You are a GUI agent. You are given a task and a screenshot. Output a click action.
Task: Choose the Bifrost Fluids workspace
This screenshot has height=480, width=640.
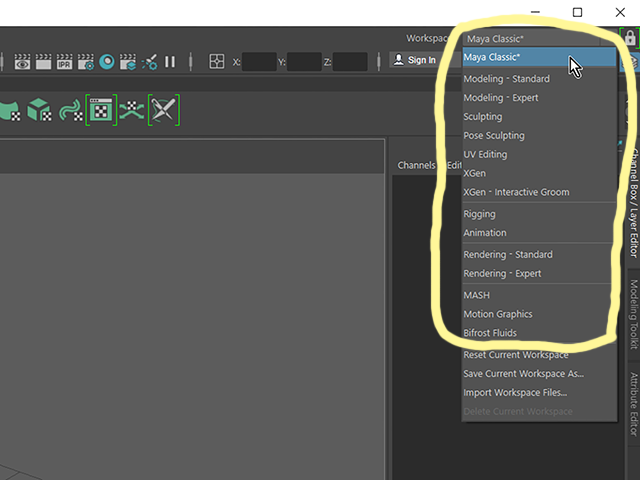(x=539, y=333)
